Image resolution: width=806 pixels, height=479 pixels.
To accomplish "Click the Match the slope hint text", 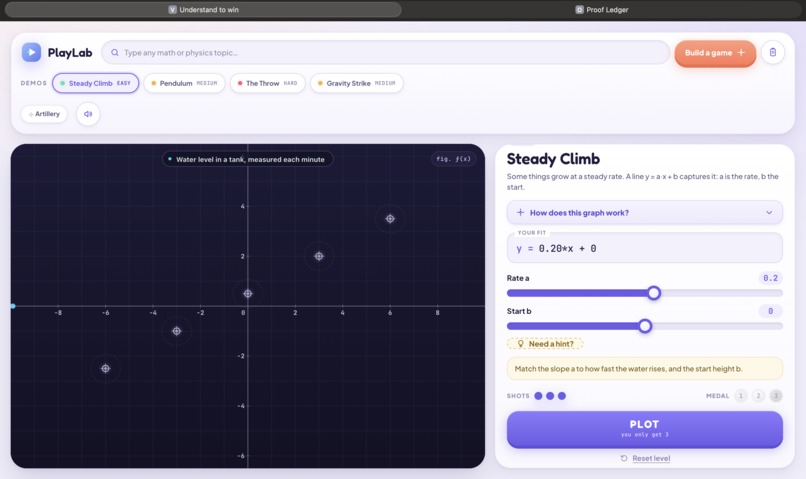I will click(x=628, y=369).
